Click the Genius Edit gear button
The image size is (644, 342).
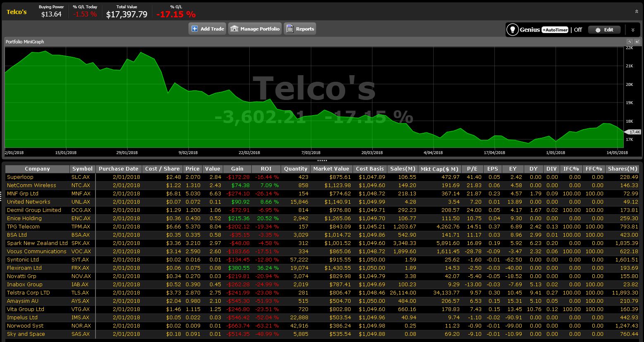[x=604, y=30]
